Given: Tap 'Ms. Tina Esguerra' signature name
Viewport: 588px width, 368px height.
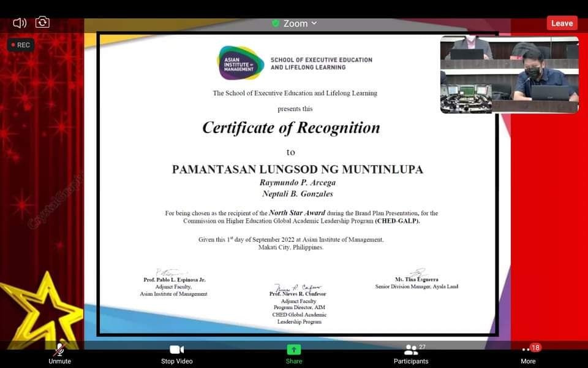Looking at the screenshot, I should (x=417, y=280).
